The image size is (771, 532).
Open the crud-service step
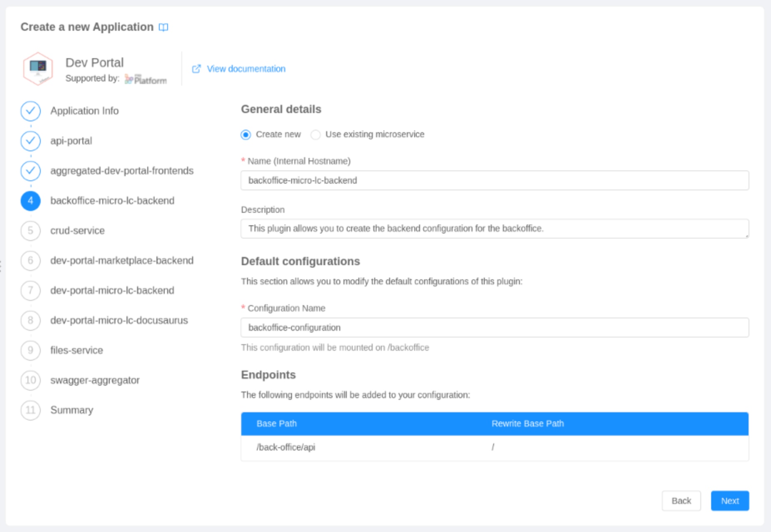tap(77, 231)
